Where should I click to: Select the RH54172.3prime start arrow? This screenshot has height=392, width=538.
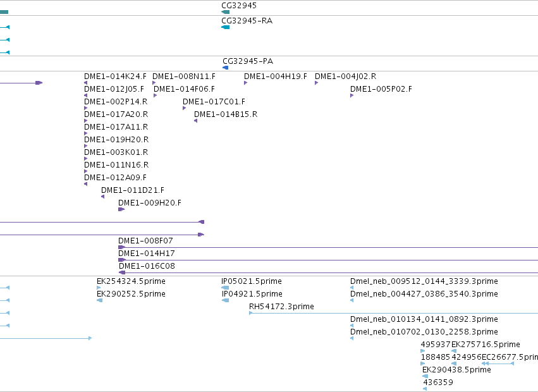click(251, 313)
